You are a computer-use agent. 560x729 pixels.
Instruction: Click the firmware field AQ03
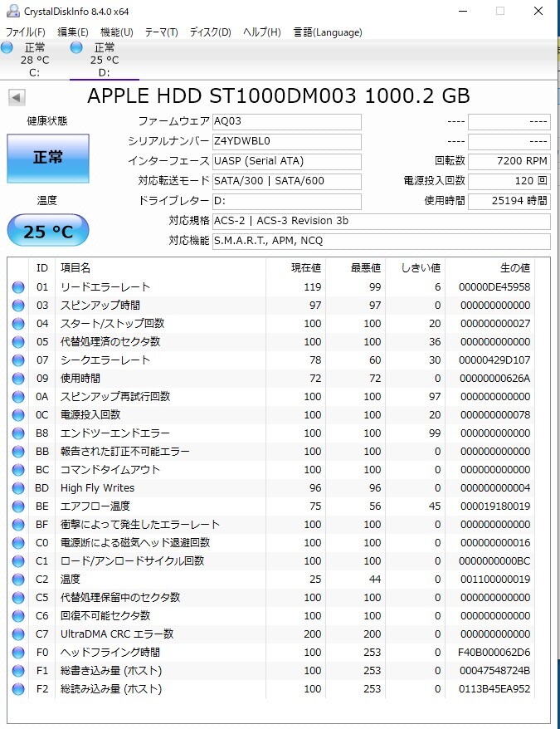[x=287, y=122]
